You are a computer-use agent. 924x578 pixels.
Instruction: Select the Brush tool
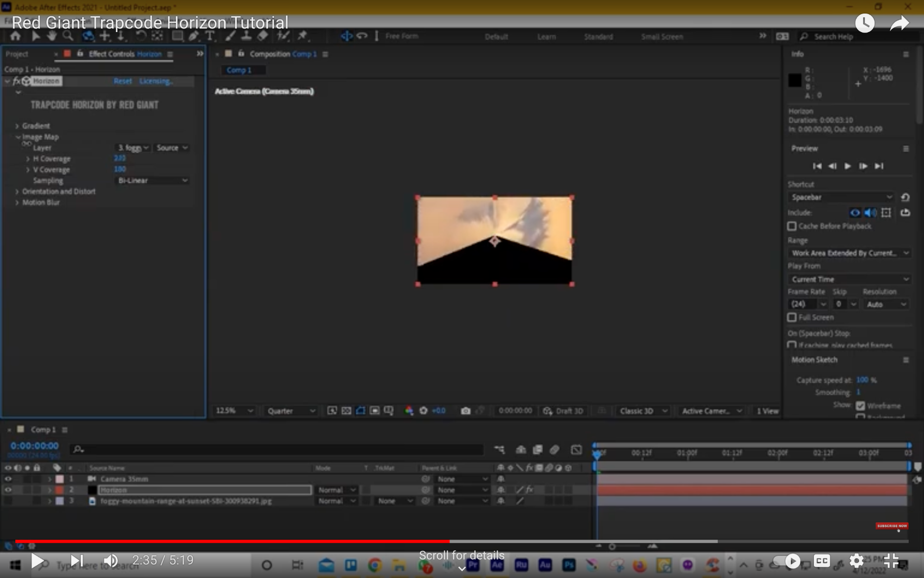tap(230, 36)
